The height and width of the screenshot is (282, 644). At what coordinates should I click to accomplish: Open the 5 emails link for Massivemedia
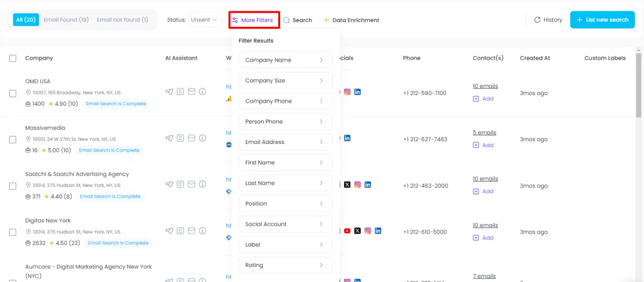485,133
